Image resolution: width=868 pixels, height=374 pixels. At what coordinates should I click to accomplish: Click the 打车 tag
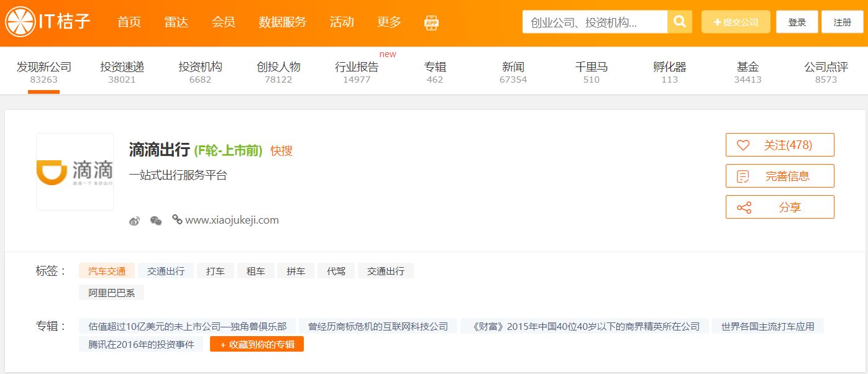pos(216,271)
